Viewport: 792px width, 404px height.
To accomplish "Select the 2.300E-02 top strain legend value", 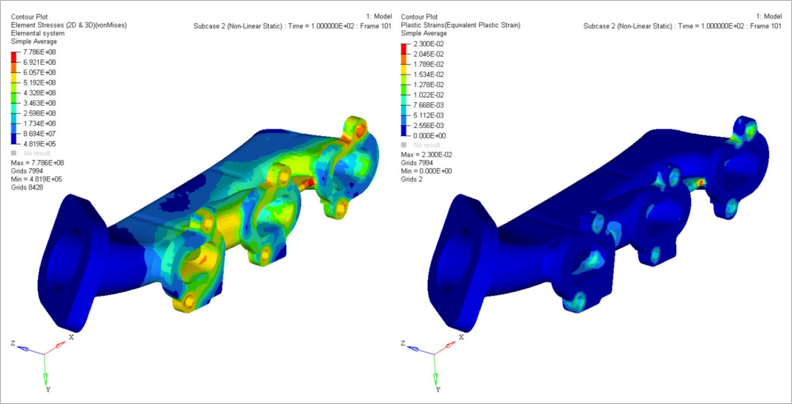I will tap(431, 52).
